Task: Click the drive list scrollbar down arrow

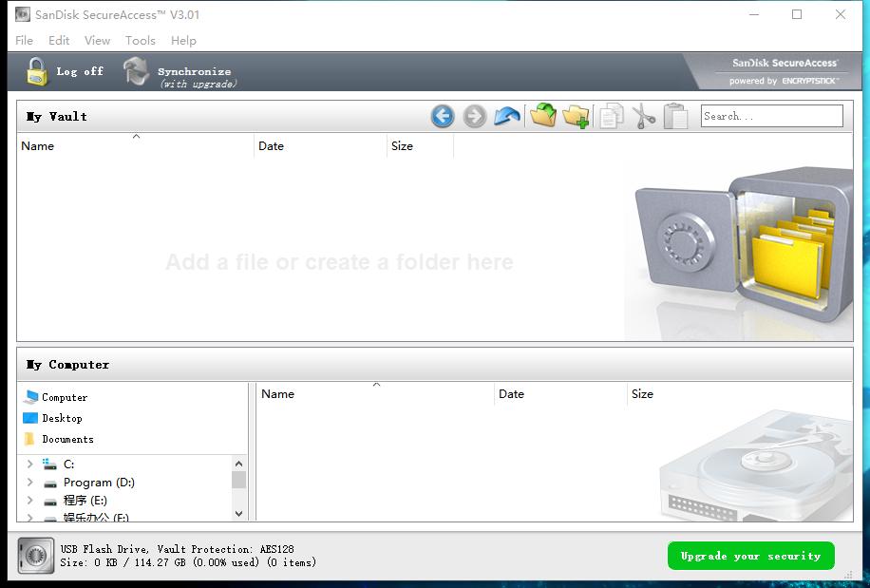Action: click(238, 513)
